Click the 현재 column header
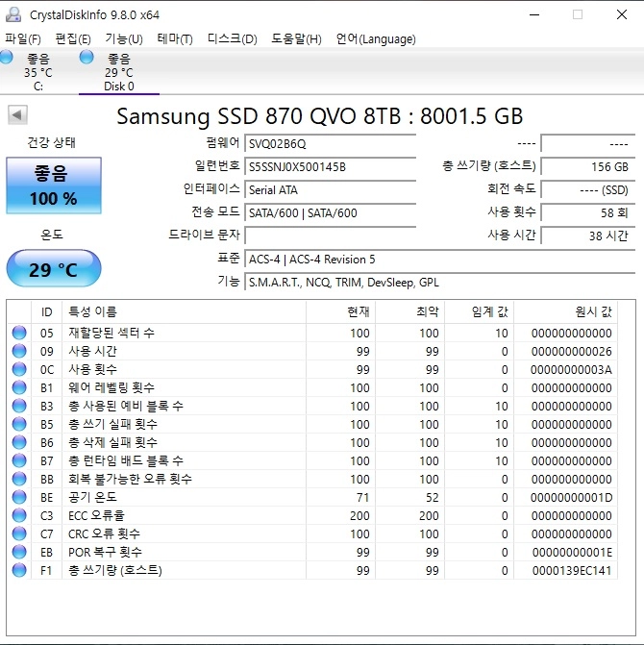This screenshot has height=645, width=644. pyautogui.click(x=340, y=311)
